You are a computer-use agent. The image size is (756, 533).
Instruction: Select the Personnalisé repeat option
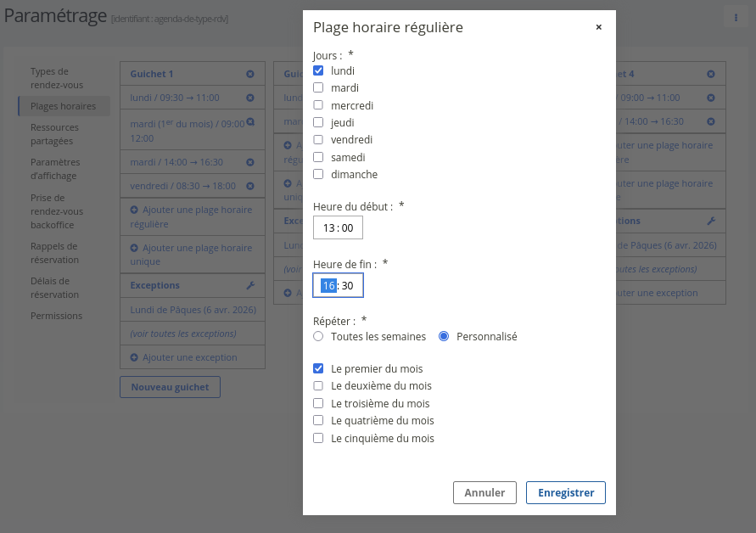pyautogui.click(x=444, y=337)
